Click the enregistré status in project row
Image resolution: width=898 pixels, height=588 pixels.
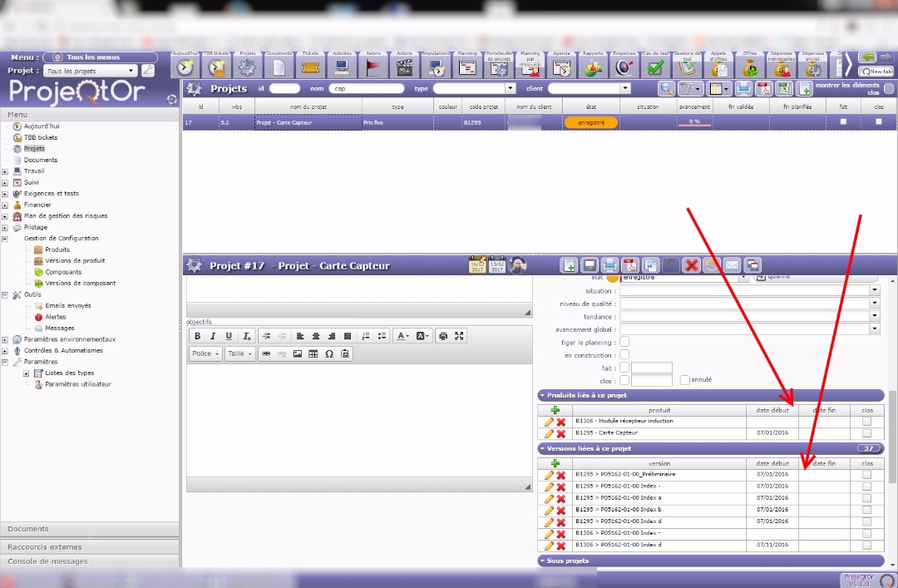[x=591, y=122]
